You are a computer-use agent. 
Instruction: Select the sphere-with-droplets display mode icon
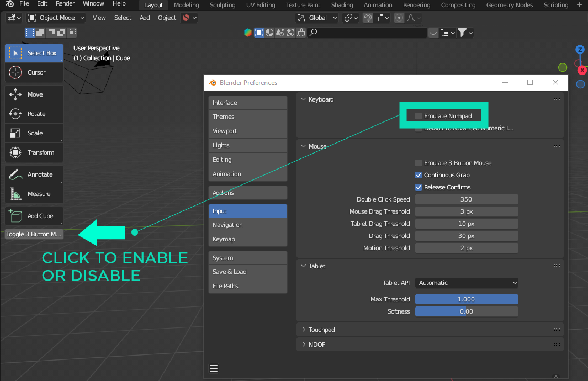click(x=280, y=33)
